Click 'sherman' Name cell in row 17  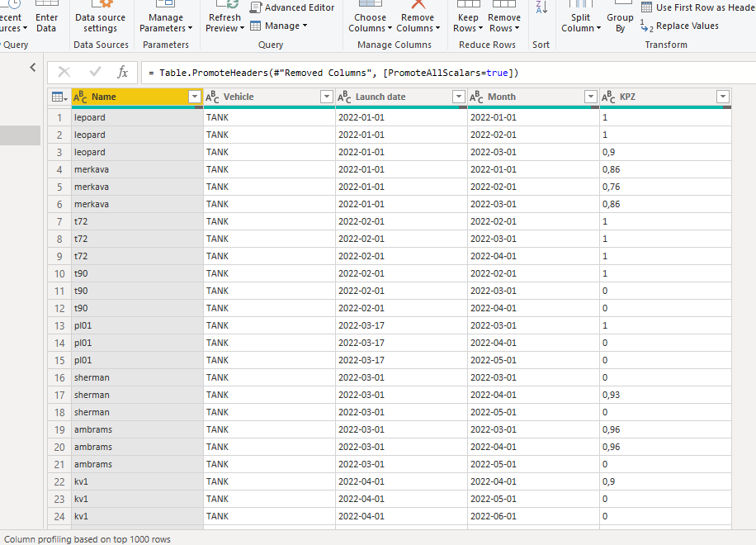pos(137,395)
